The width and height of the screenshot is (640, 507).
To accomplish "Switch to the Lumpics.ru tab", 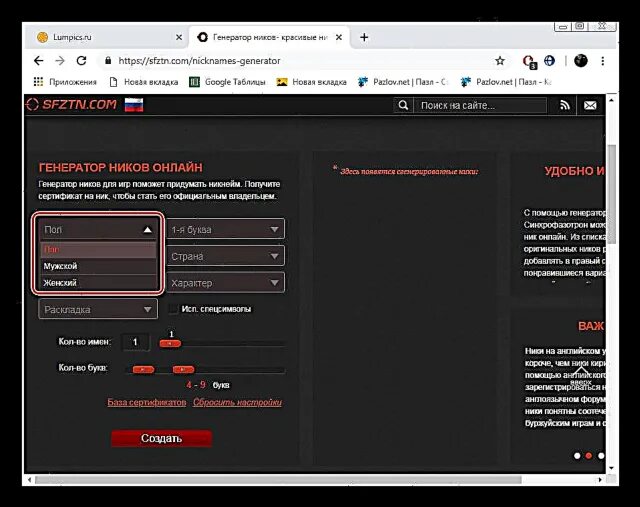I will (106, 37).
